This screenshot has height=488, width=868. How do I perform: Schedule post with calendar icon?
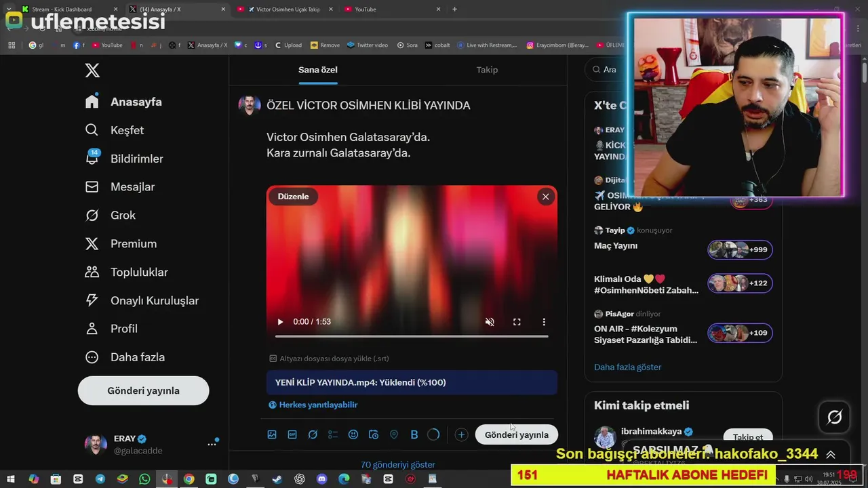pyautogui.click(x=374, y=434)
